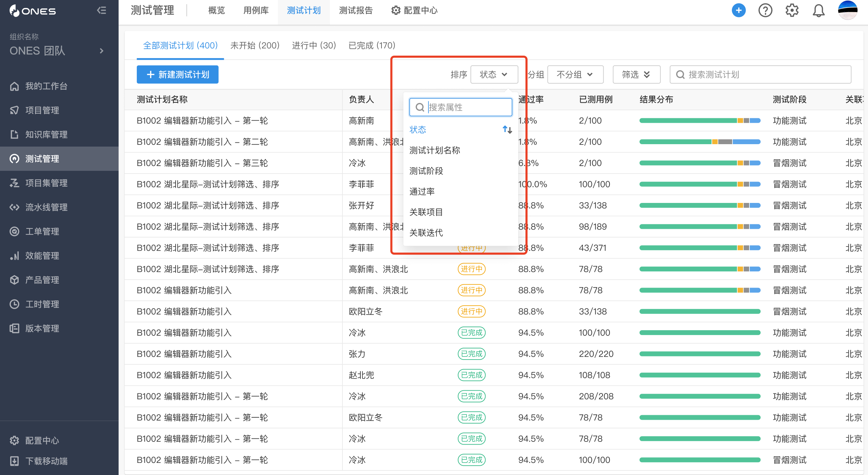Open the 排序 状态 dropdown

pyautogui.click(x=494, y=74)
